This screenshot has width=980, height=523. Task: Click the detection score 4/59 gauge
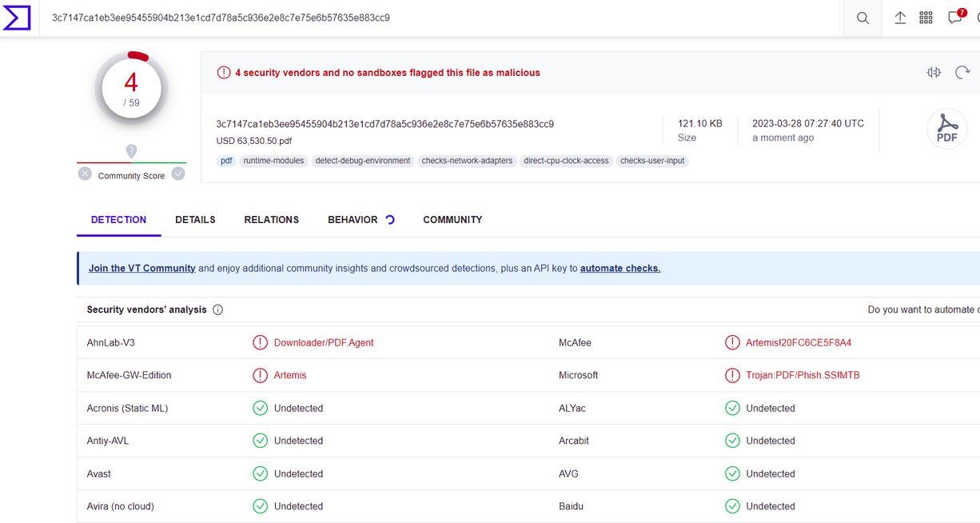click(131, 88)
